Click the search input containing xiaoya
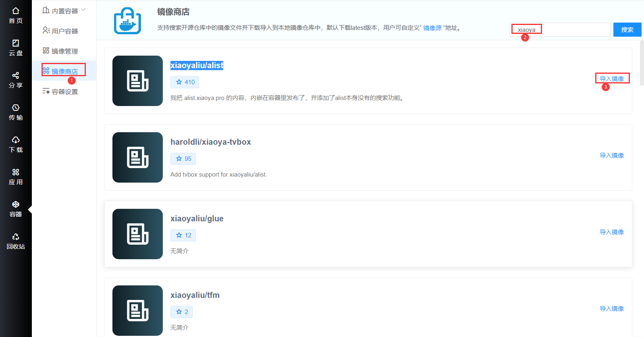Screen dimensions: 644x337 coord(560,29)
